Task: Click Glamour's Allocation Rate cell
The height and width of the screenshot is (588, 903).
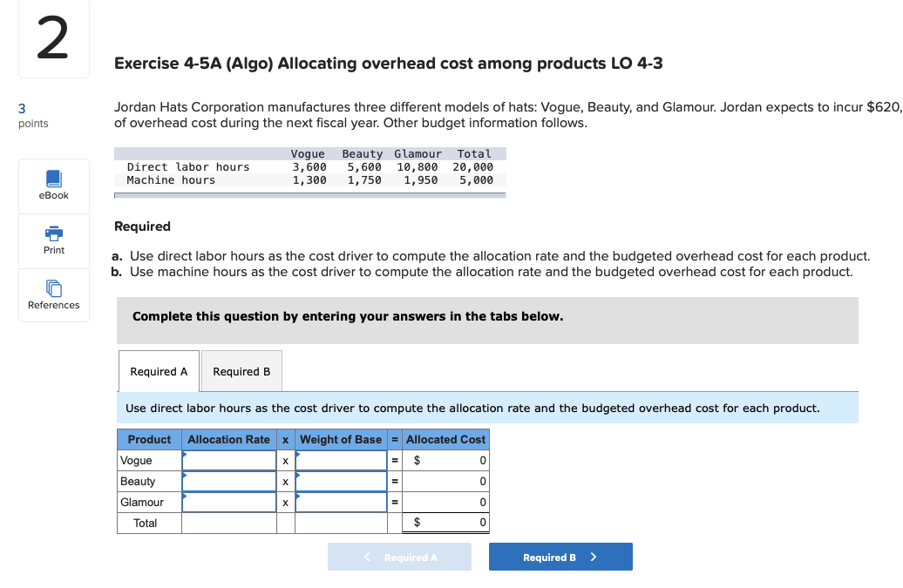Action: coord(227,502)
